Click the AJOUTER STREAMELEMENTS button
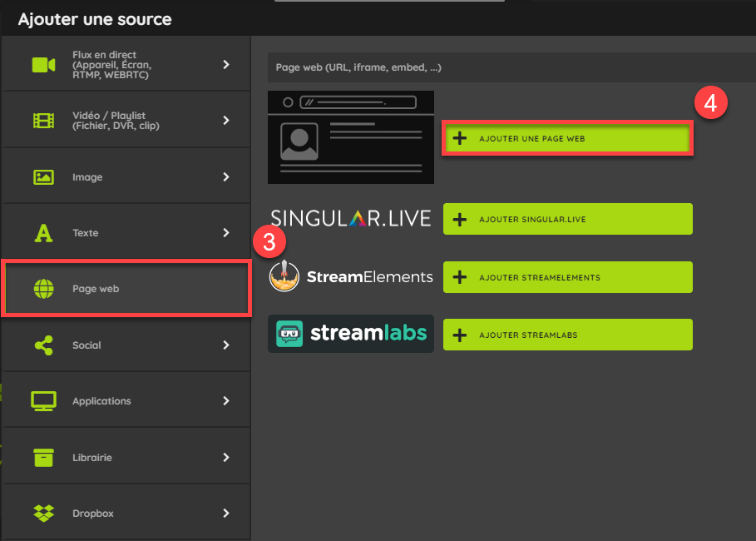The width and height of the screenshot is (756, 541). click(x=567, y=277)
